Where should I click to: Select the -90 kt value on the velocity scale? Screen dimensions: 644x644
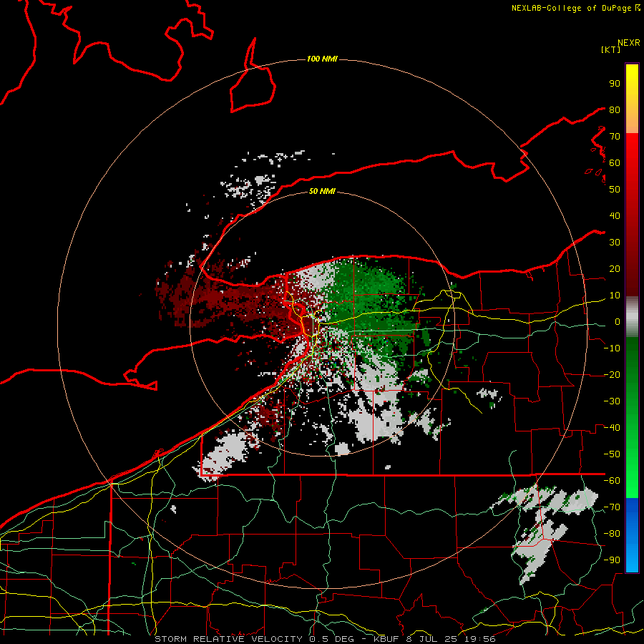pyautogui.click(x=612, y=560)
